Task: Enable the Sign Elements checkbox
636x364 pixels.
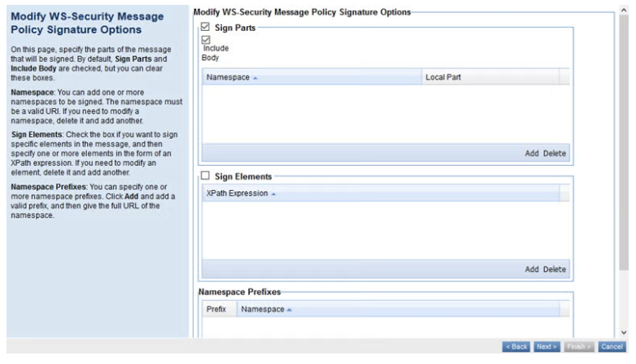Action: coord(205,175)
